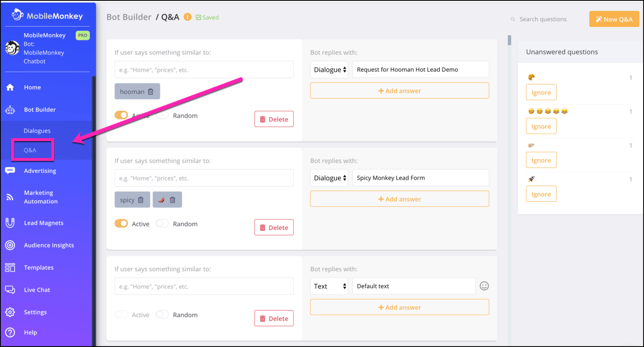Click the orange info icon next to Q&A
This screenshot has width=644, height=347.
point(187,17)
